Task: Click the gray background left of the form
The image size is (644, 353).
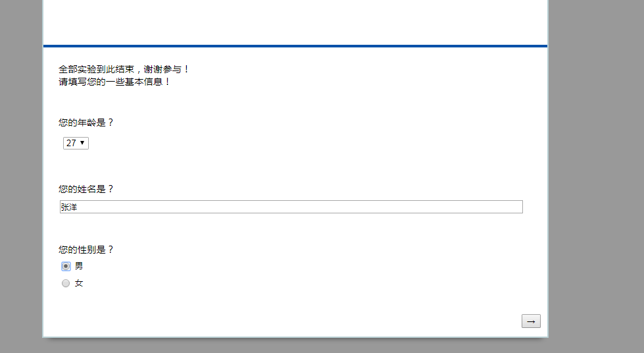Action: (21, 176)
